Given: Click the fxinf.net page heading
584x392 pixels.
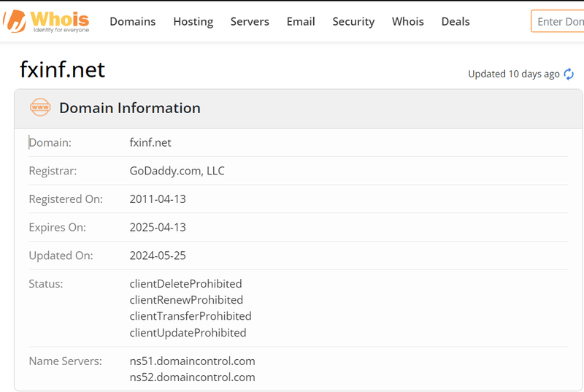Looking at the screenshot, I should point(62,69).
